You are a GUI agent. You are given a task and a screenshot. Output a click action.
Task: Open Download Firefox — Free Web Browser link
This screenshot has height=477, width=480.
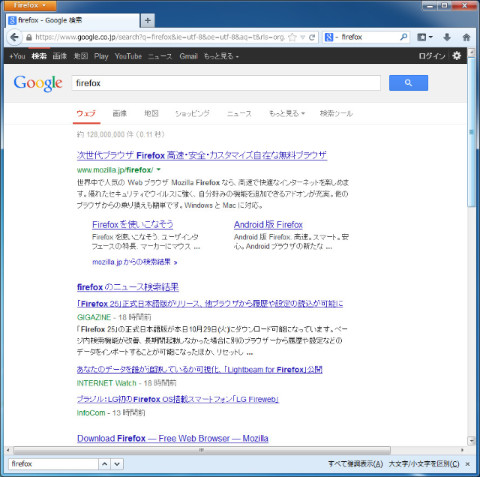173,438
